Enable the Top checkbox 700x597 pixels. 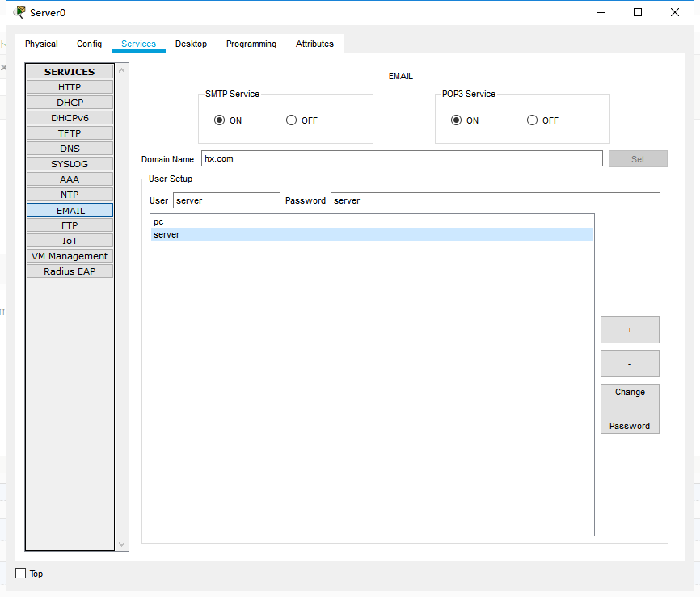(21, 574)
